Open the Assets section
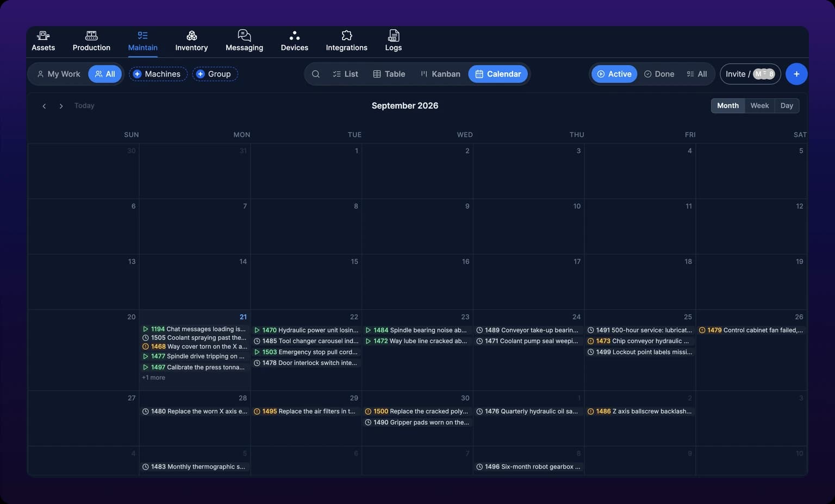 click(43, 41)
